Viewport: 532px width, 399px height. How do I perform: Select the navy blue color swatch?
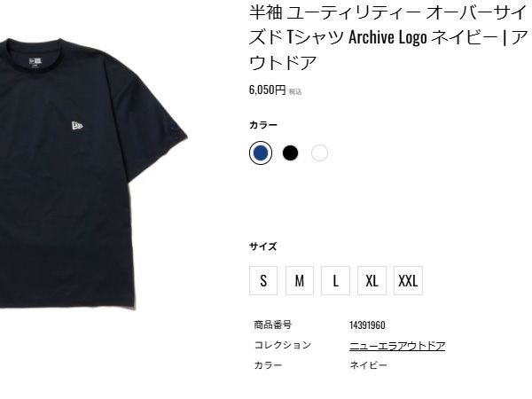[x=261, y=153]
